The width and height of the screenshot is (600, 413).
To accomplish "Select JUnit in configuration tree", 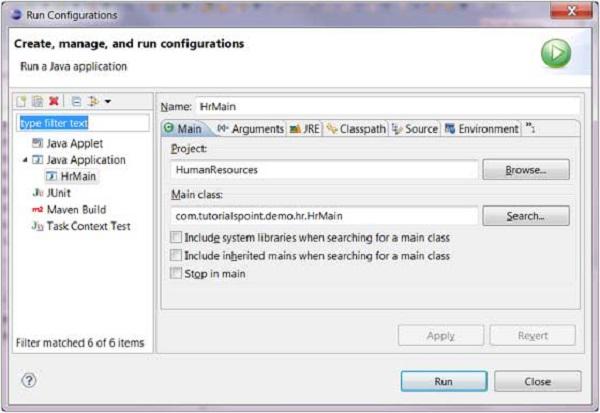I will tap(59, 193).
